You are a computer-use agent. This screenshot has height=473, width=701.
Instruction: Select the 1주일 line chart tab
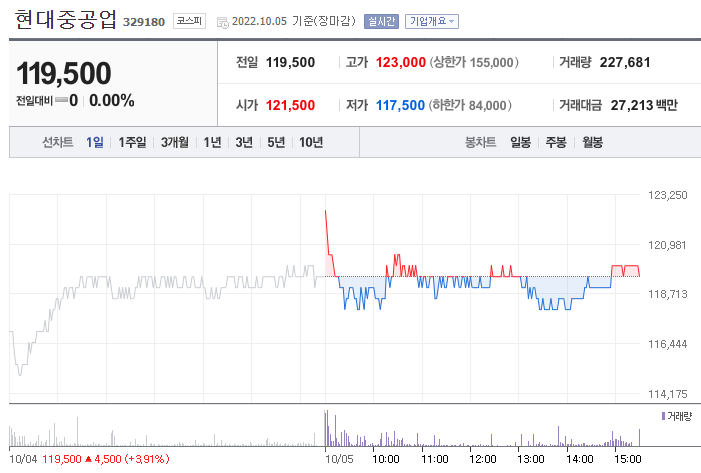132,142
